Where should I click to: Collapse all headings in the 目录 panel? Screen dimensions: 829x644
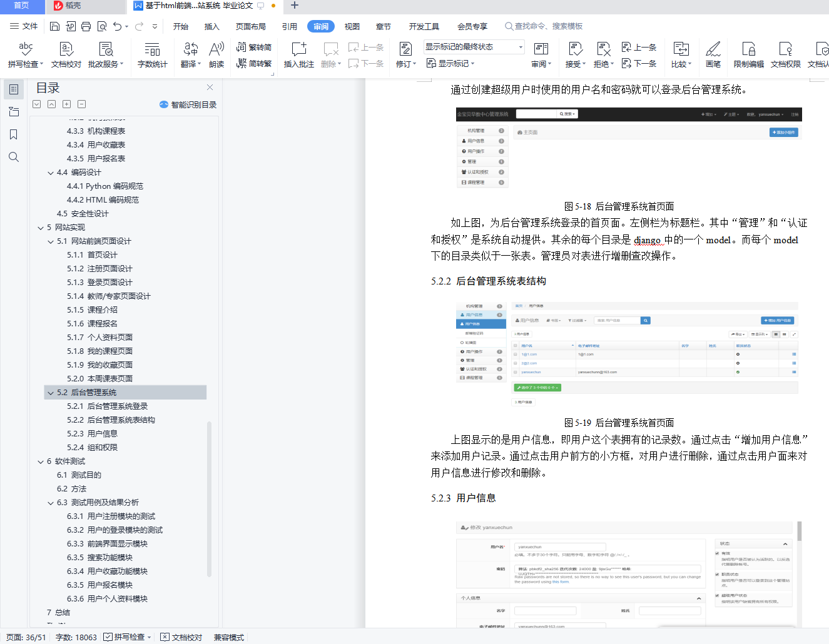click(52, 104)
